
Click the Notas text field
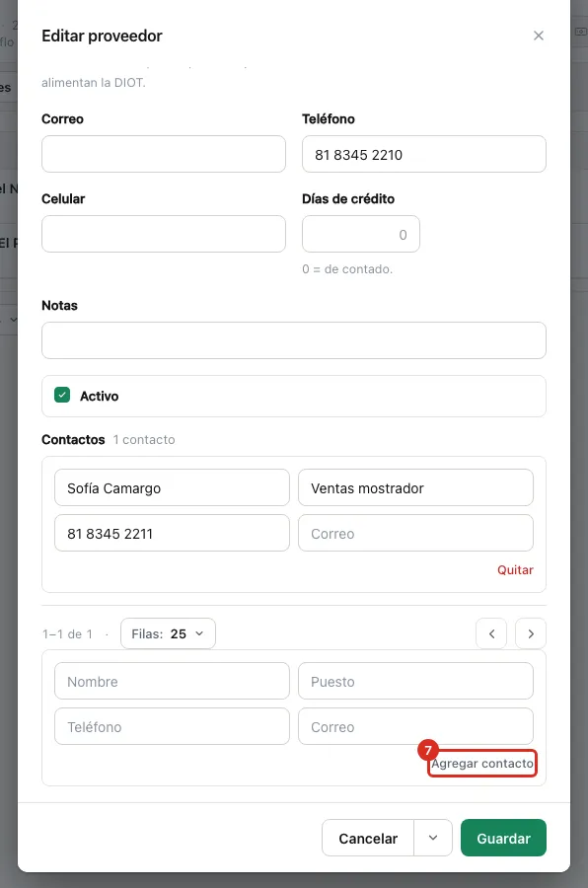294,340
